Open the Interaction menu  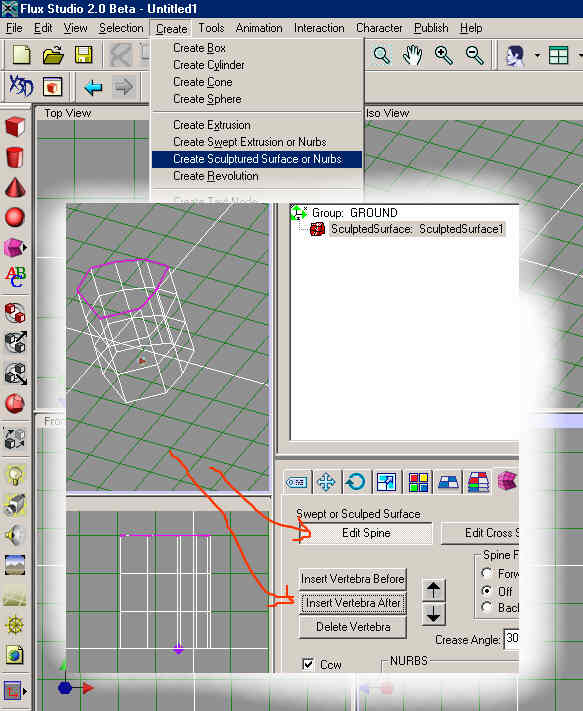coord(319,28)
